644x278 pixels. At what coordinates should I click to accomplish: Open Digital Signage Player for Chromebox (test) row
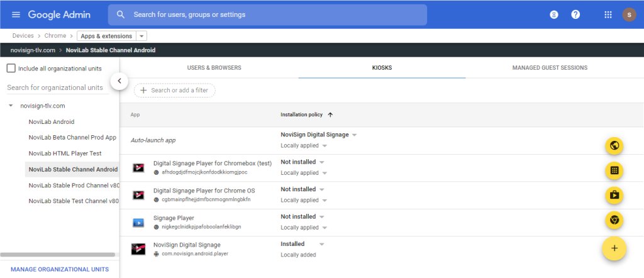point(213,163)
